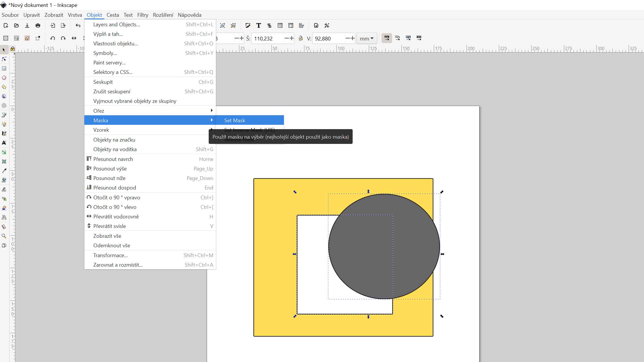
Task: Click Převrátit vodorovně entry
Action: [116, 217]
